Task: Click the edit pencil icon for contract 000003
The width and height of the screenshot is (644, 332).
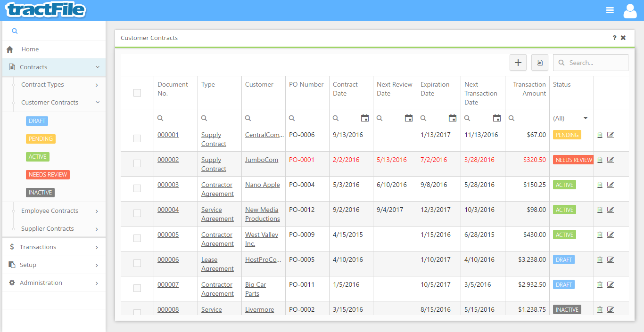Action: pyautogui.click(x=611, y=185)
